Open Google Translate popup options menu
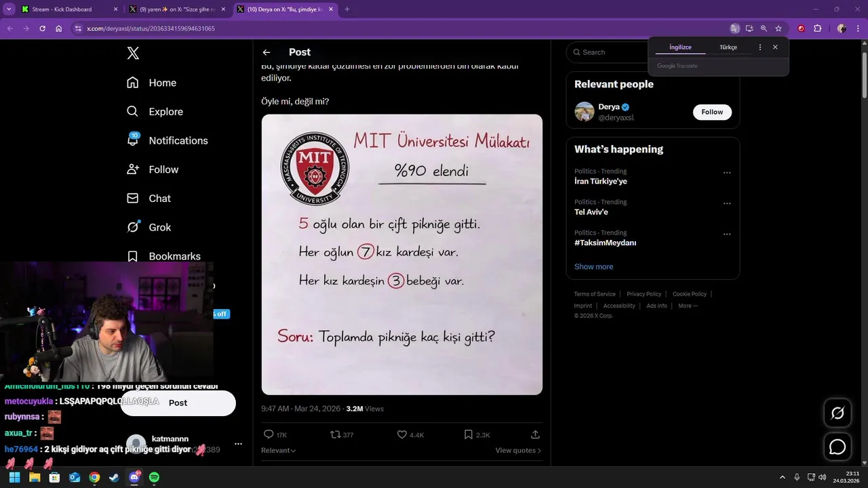Image resolution: width=868 pixels, height=488 pixels. (x=759, y=47)
